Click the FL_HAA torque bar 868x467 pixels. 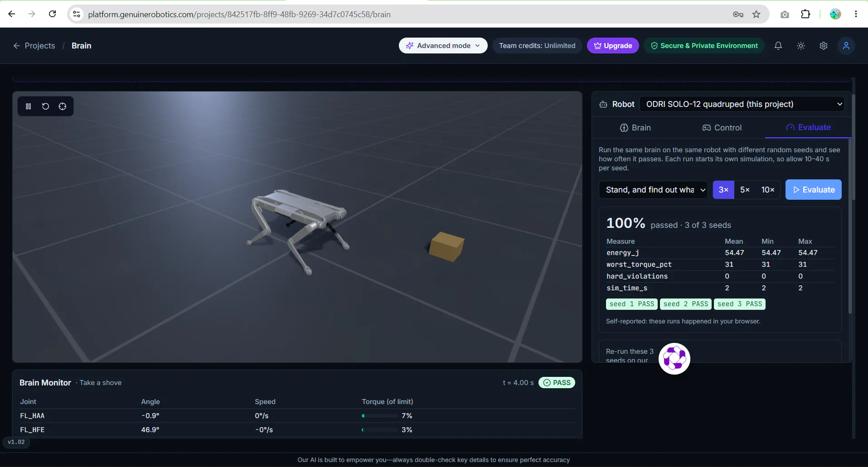click(380, 416)
